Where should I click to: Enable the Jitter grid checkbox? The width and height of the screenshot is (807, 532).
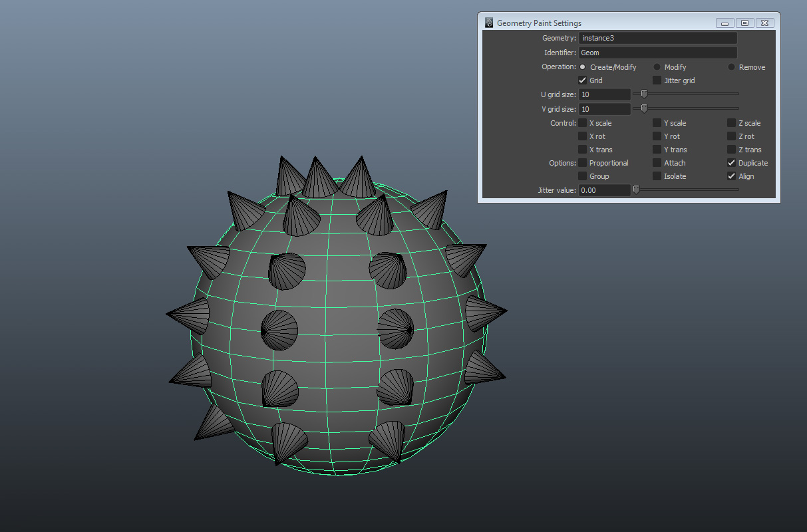click(x=655, y=80)
